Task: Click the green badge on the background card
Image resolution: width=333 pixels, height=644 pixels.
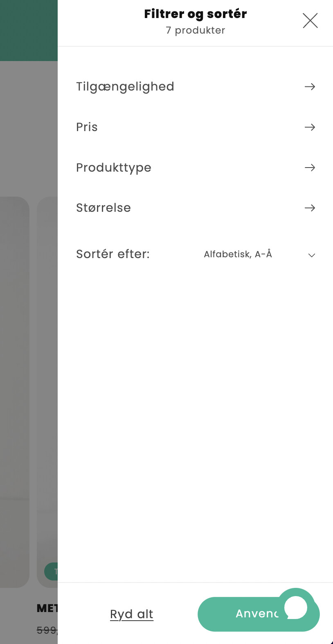Action: pos(51,571)
